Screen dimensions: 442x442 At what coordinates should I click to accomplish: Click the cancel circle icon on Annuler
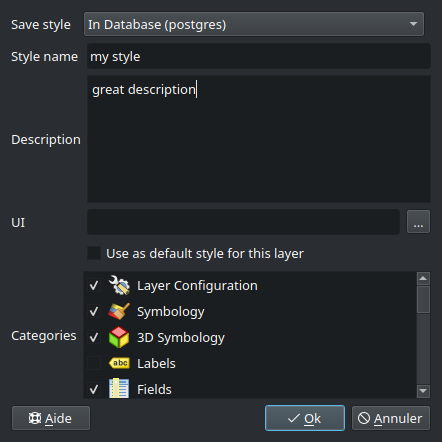tap(364, 418)
